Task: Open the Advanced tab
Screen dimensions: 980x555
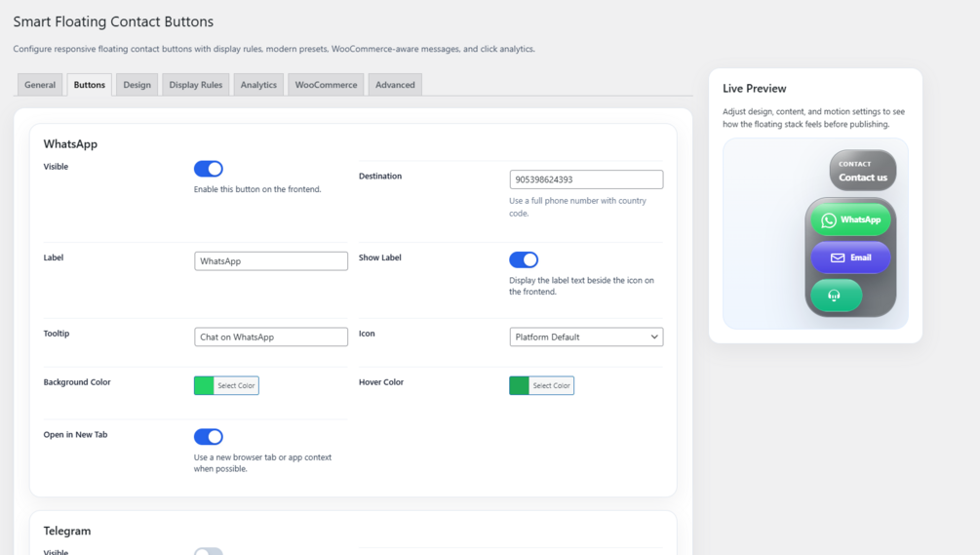Action: point(395,85)
